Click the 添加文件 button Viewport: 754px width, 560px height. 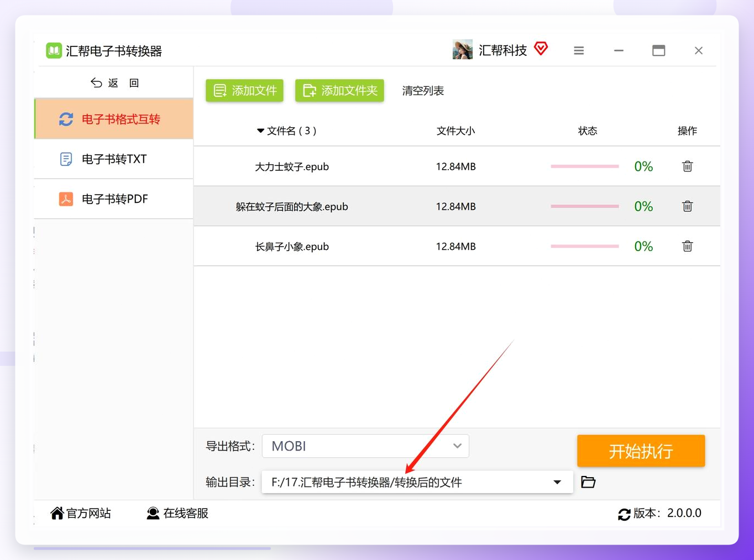[x=244, y=91]
